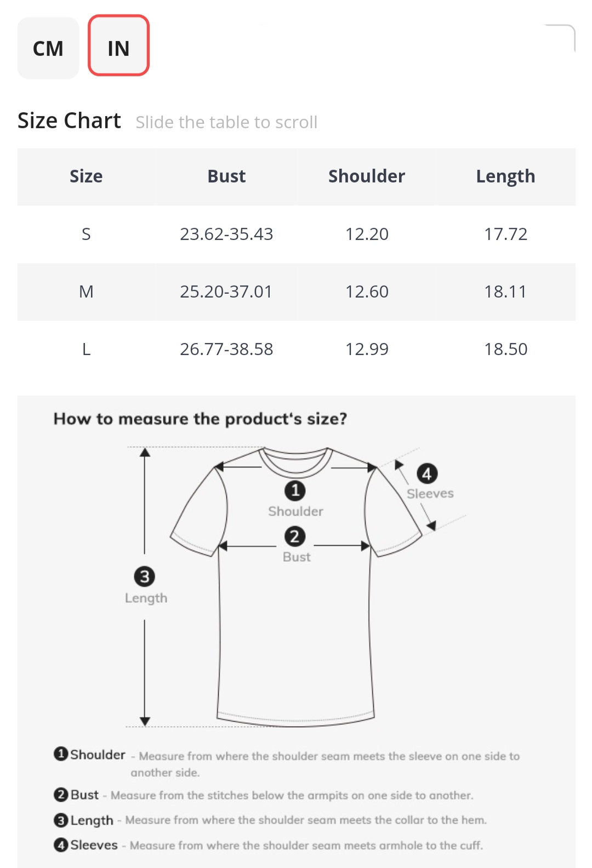Click the number 1 Shoulder marker on diagram

coord(295,490)
